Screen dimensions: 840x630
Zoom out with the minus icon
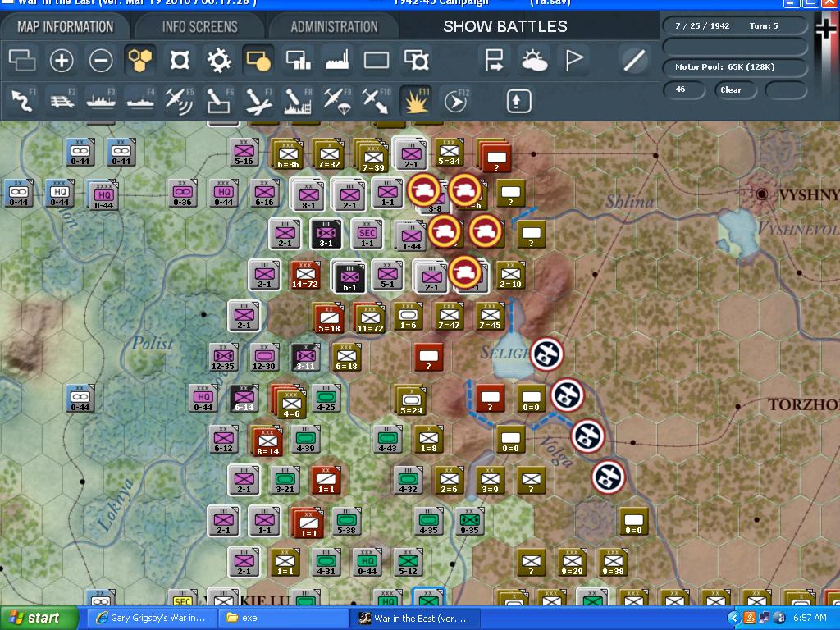[x=101, y=60]
